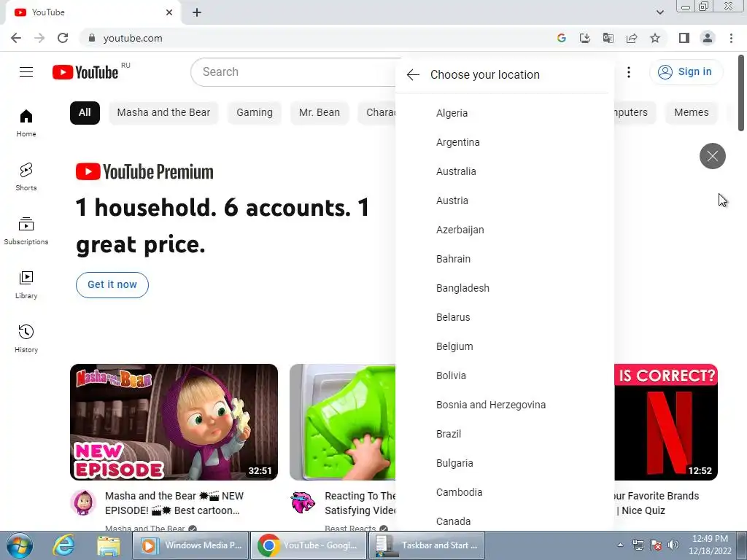Viewport: 747px width, 560px height.
Task: Open Subscriptions in the sidebar
Action: 26,231
